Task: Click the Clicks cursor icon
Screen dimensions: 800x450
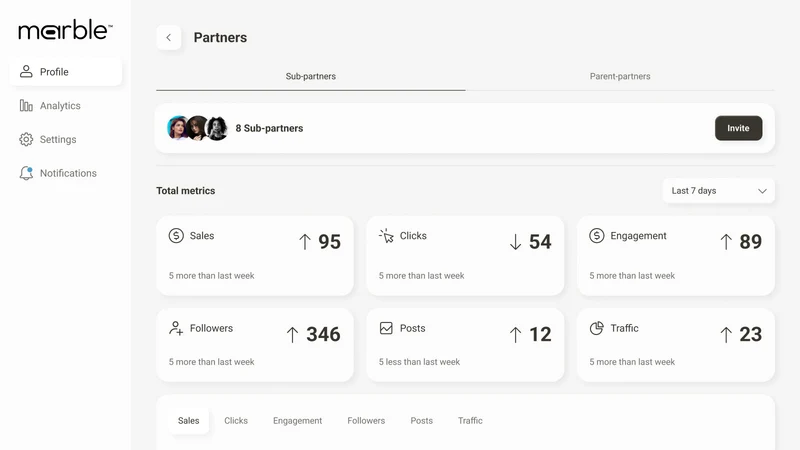Action: pyautogui.click(x=386, y=236)
